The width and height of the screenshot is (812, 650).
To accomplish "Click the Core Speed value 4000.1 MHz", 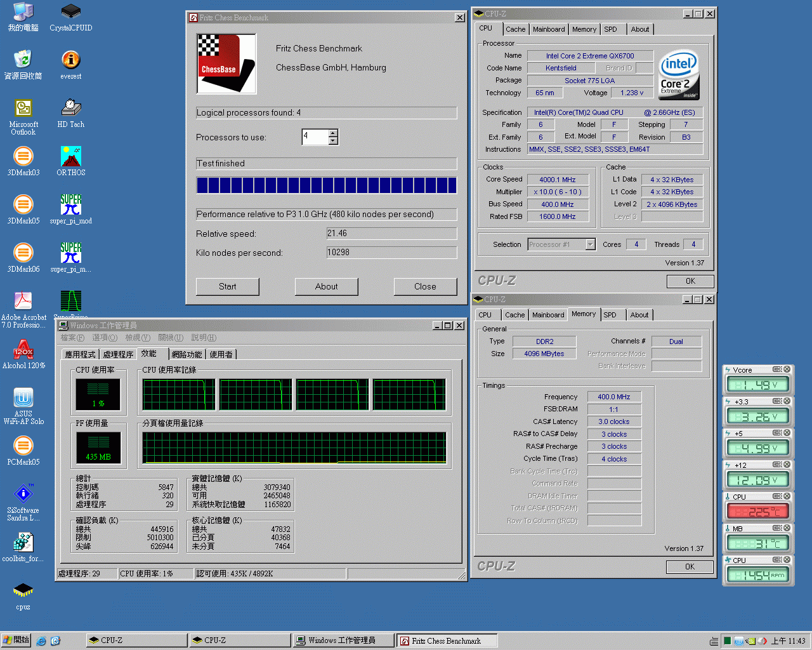I will pyautogui.click(x=558, y=180).
